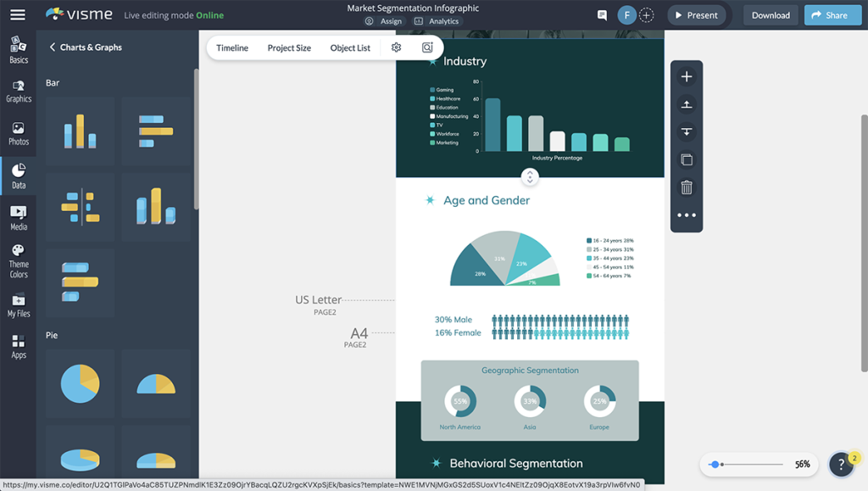Go back from Charts & Graphs
Viewport: 868px width, 491px height.
point(53,47)
